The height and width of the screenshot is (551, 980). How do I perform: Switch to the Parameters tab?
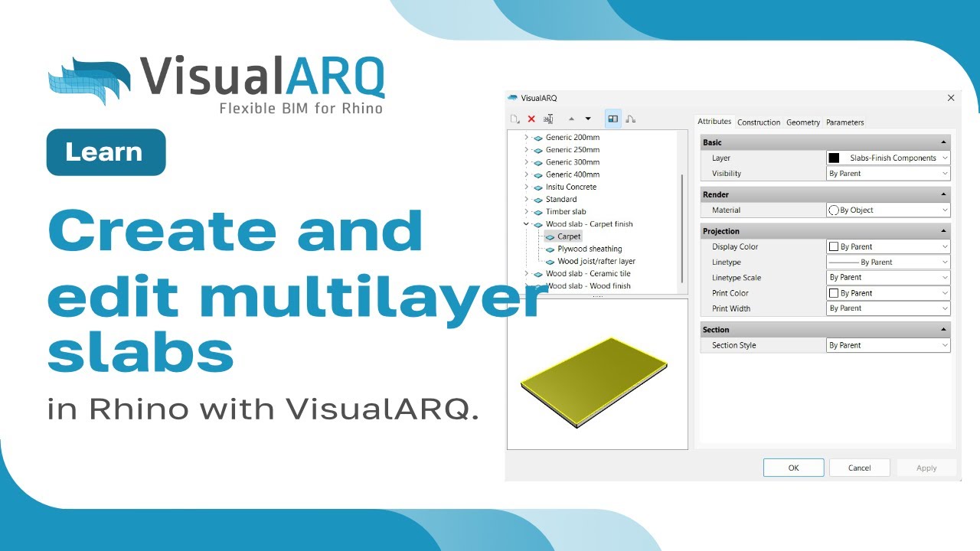pos(845,122)
